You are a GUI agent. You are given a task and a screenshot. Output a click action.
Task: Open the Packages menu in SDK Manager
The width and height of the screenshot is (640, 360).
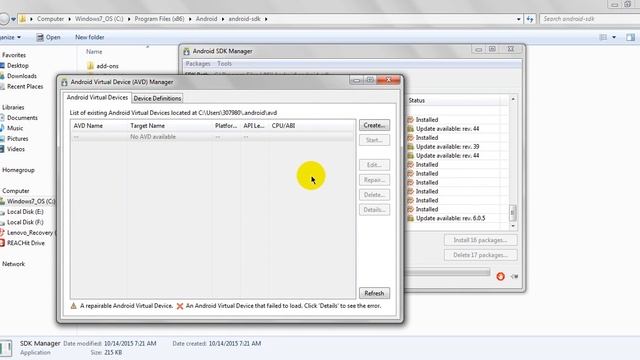[198, 64]
